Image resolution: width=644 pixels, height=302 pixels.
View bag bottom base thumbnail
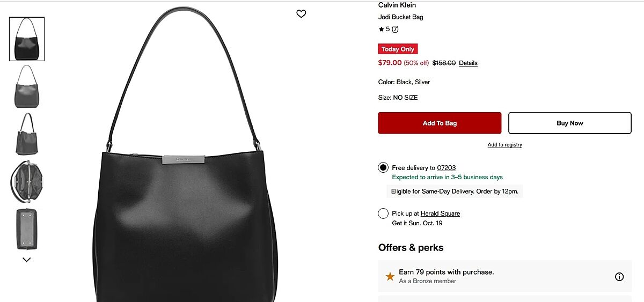pyautogui.click(x=27, y=229)
